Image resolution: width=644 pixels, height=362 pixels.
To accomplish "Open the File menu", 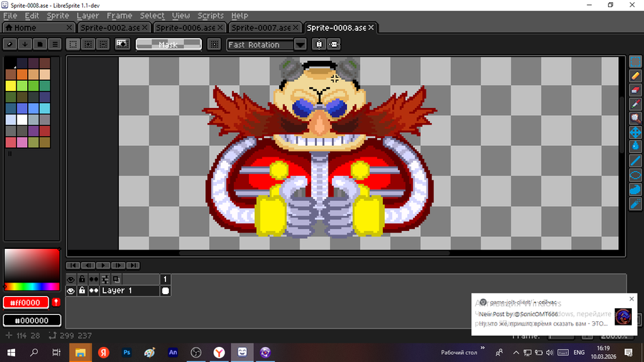I will 10,16.
